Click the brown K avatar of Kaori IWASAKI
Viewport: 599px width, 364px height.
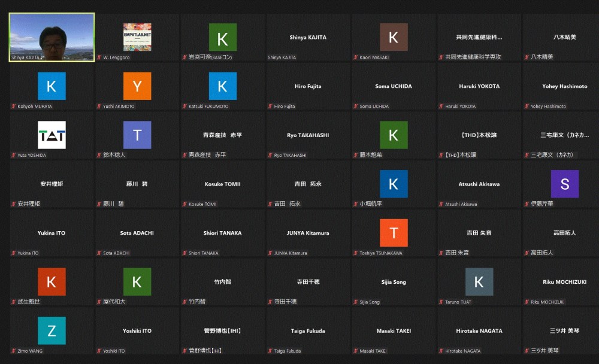(x=394, y=37)
